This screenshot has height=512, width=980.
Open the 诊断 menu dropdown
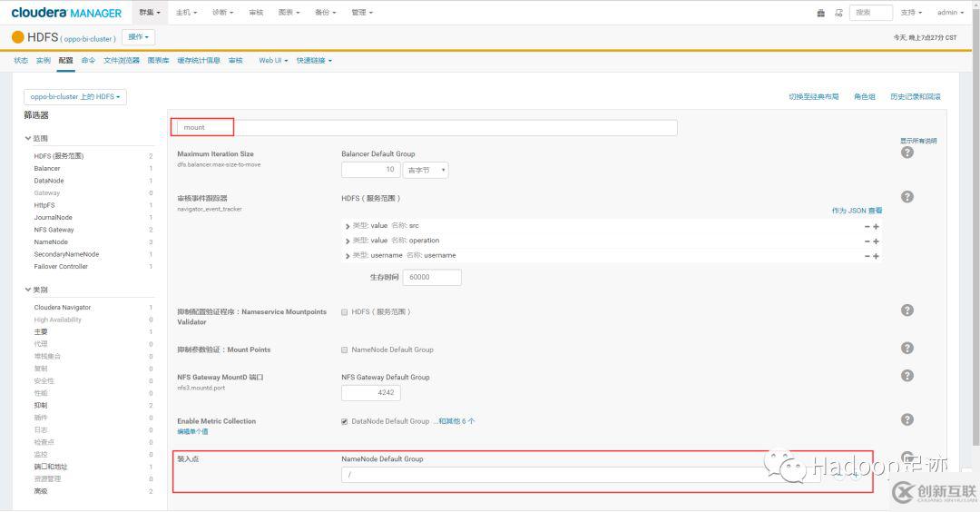[x=222, y=13]
